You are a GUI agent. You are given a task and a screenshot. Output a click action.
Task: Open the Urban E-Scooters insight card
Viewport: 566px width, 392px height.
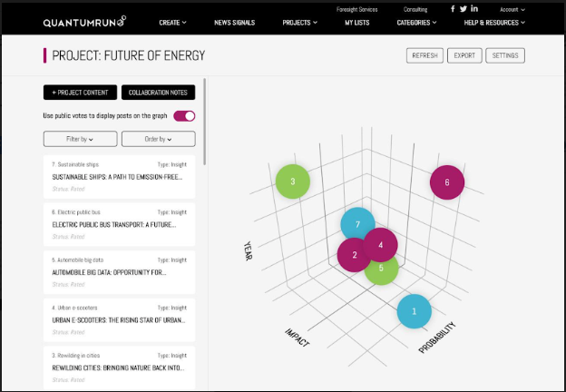pos(119,319)
